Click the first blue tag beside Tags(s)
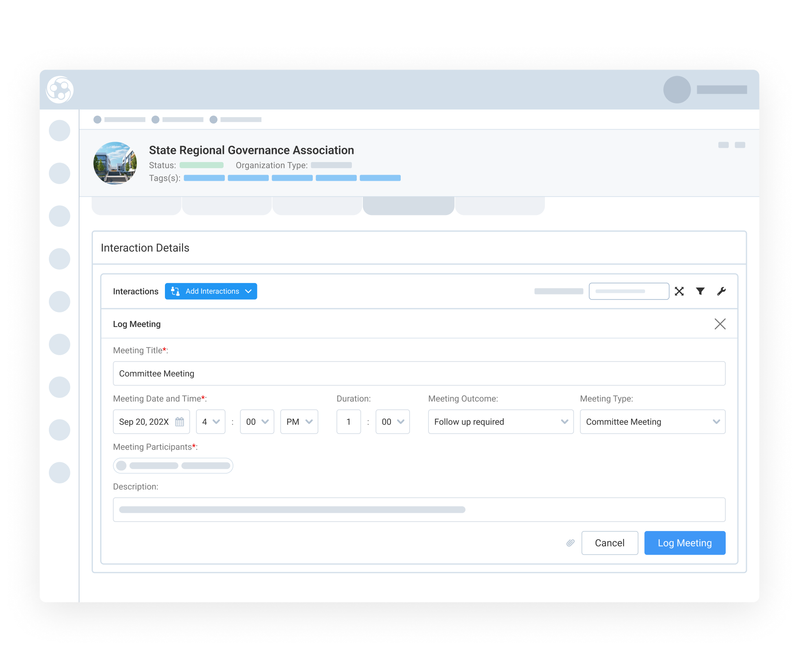The image size is (799, 672). coord(204,178)
